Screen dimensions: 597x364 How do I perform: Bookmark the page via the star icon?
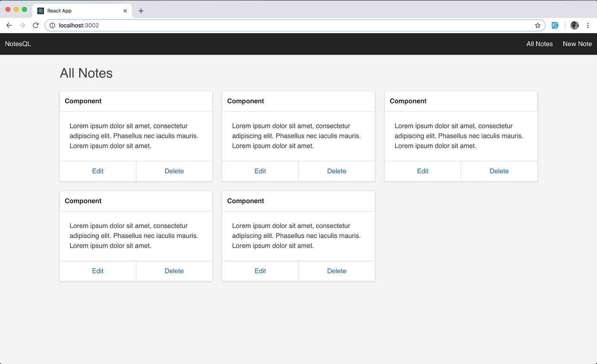click(x=537, y=25)
